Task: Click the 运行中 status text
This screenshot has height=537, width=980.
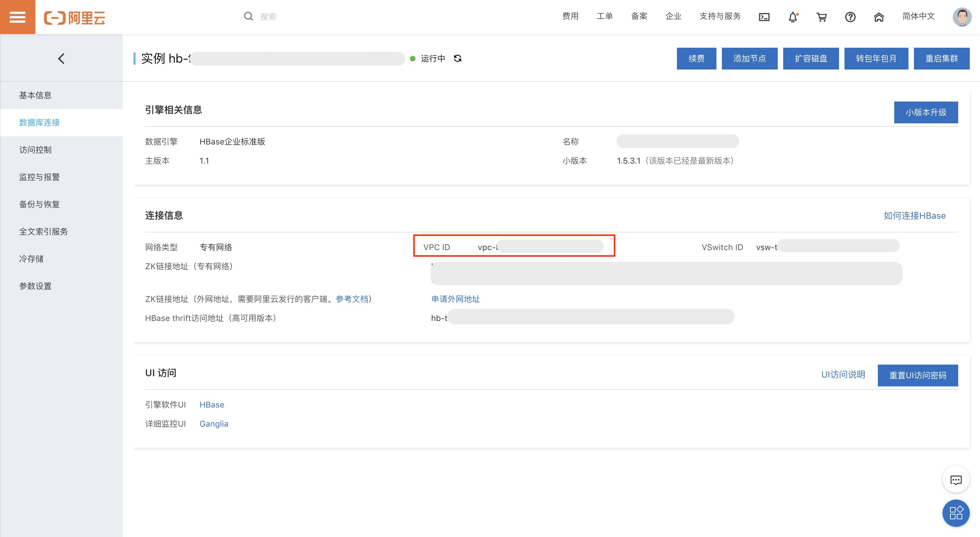Action: 433,59
